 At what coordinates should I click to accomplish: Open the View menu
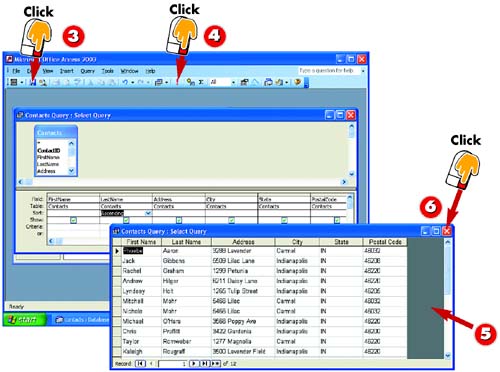(48, 71)
